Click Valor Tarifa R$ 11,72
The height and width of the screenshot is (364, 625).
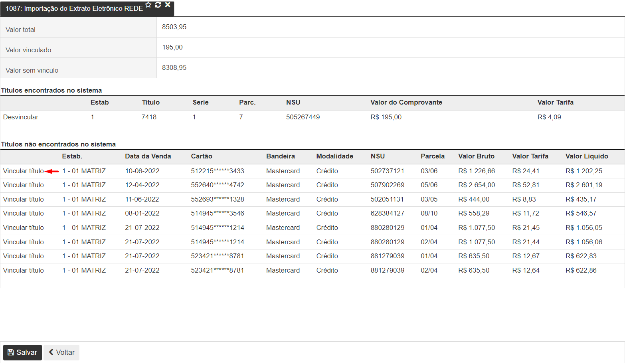click(x=526, y=213)
